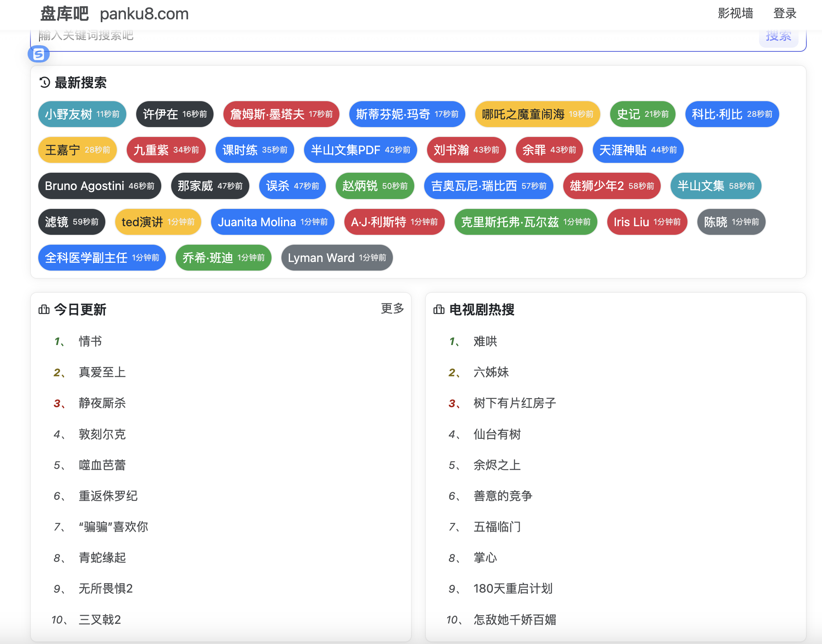822x644 pixels.
Task: Select the 雄狮少年2 search tag
Action: click(x=612, y=186)
